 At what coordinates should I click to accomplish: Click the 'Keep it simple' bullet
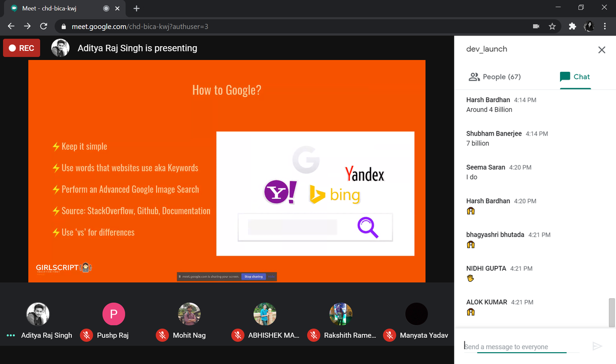(80, 146)
